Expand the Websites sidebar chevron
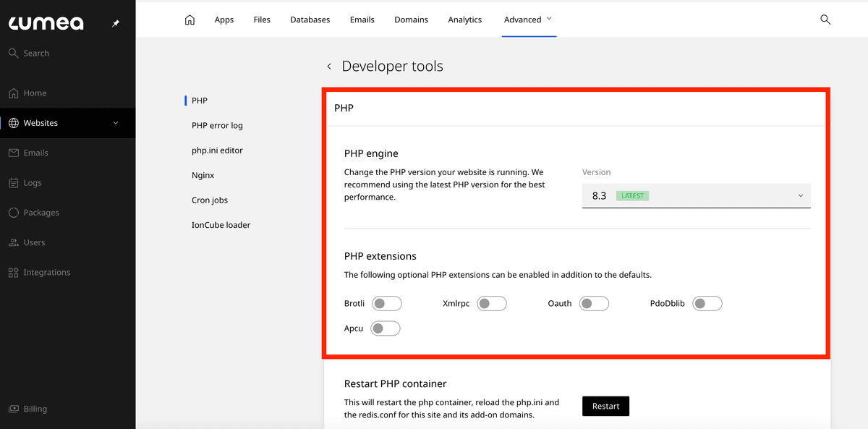 click(116, 123)
